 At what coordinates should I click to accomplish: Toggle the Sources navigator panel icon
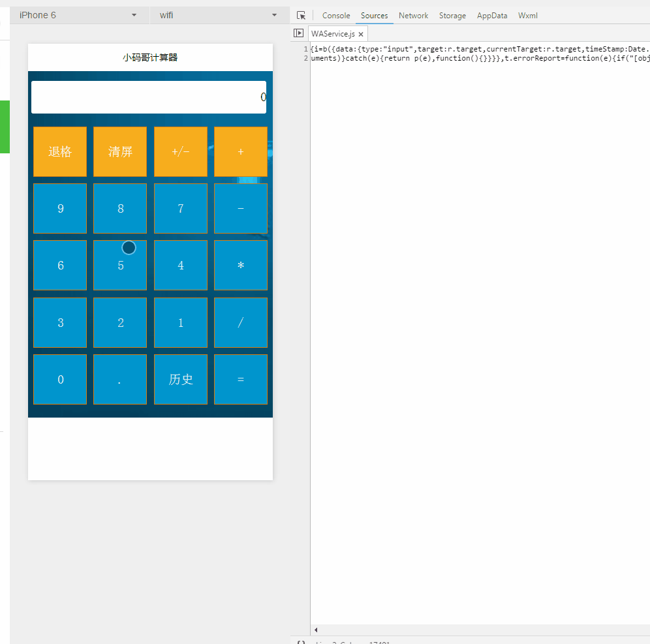298,33
